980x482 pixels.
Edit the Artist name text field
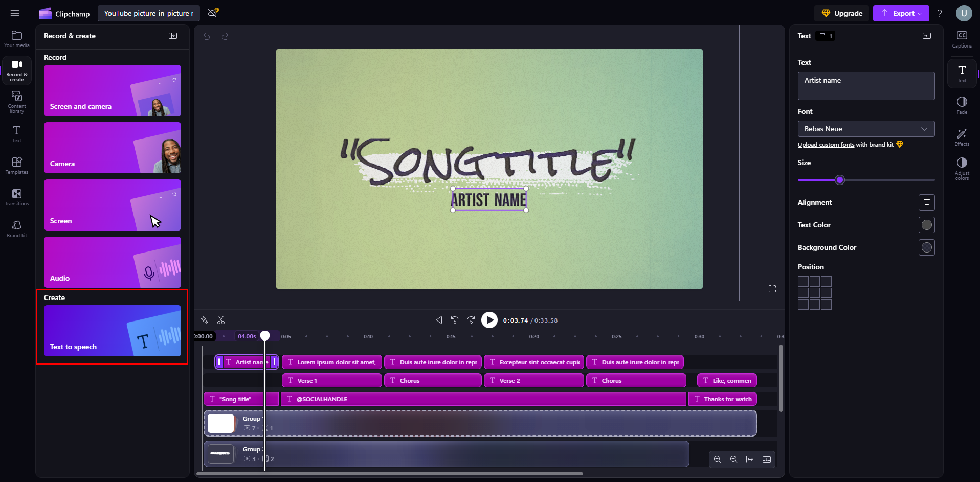[866, 86]
